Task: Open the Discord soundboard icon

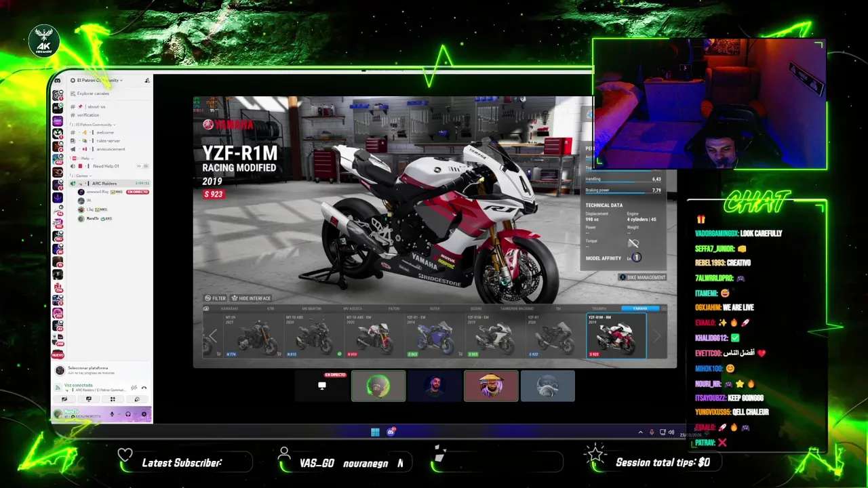Action: tap(137, 399)
